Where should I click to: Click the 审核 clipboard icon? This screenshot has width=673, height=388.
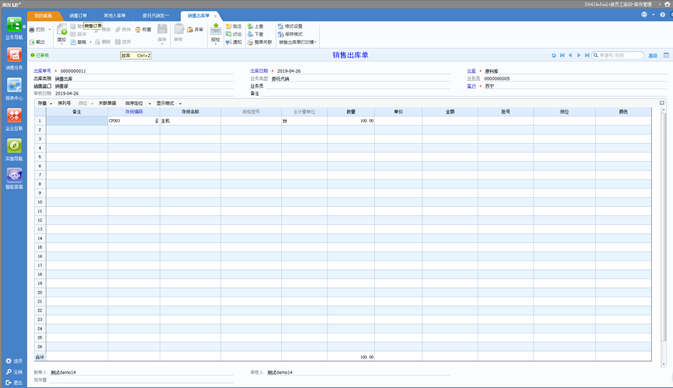click(179, 29)
